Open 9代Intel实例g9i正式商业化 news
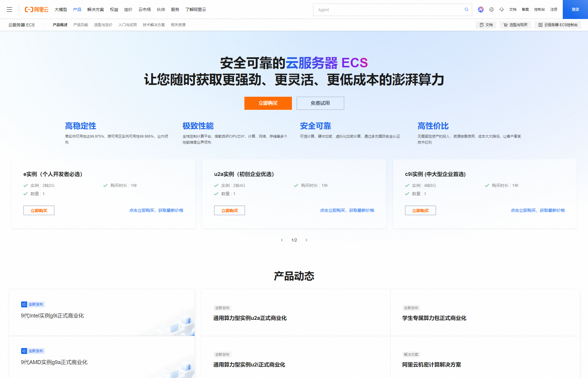 [53, 316]
